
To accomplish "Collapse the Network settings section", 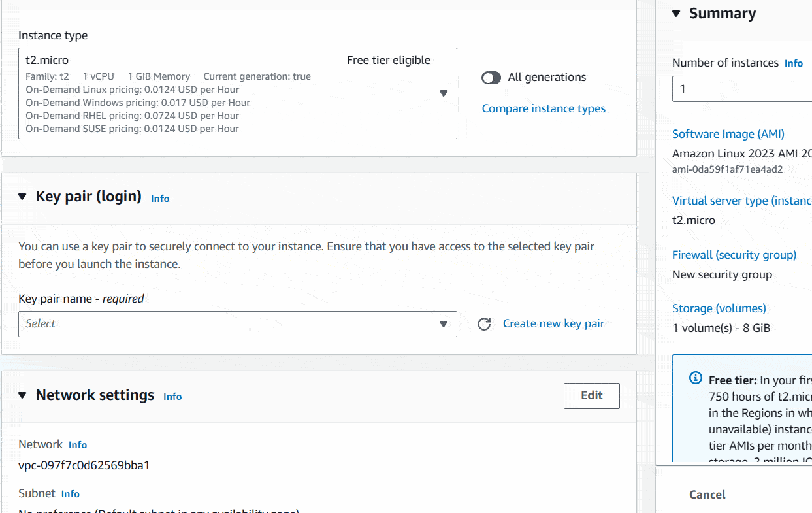I will pyautogui.click(x=23, y=395).
